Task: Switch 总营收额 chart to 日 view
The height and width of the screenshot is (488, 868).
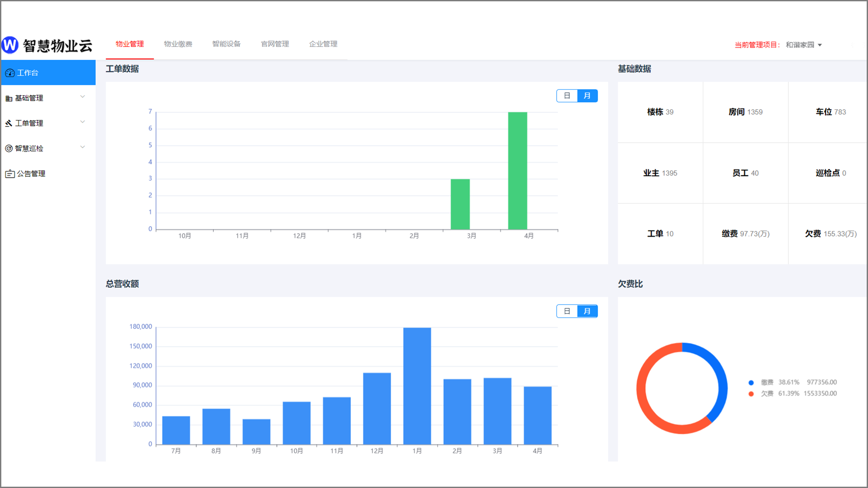Action: pyautogui.click(x=567, y=311)
